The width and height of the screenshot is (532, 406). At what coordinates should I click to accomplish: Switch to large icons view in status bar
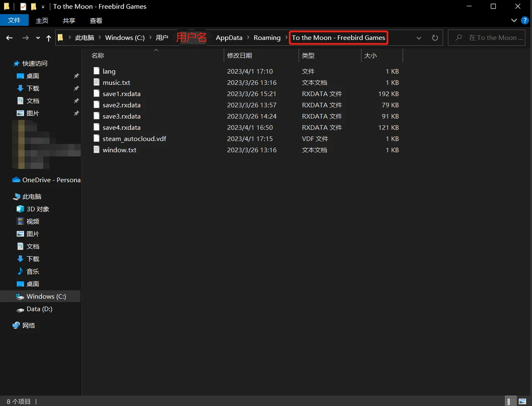pos(523,402)
